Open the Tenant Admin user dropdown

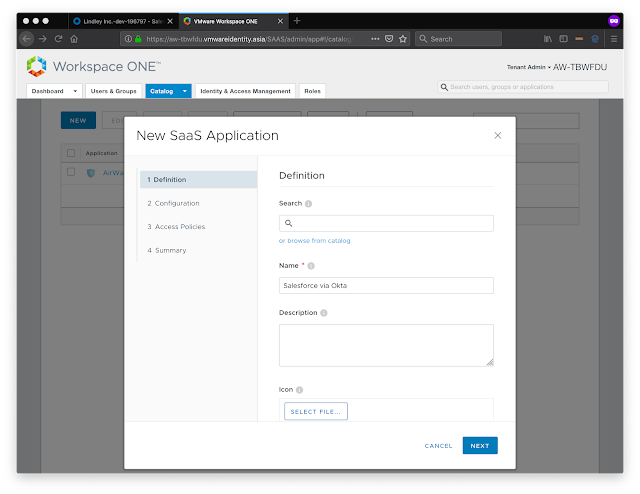click(529, 67)
